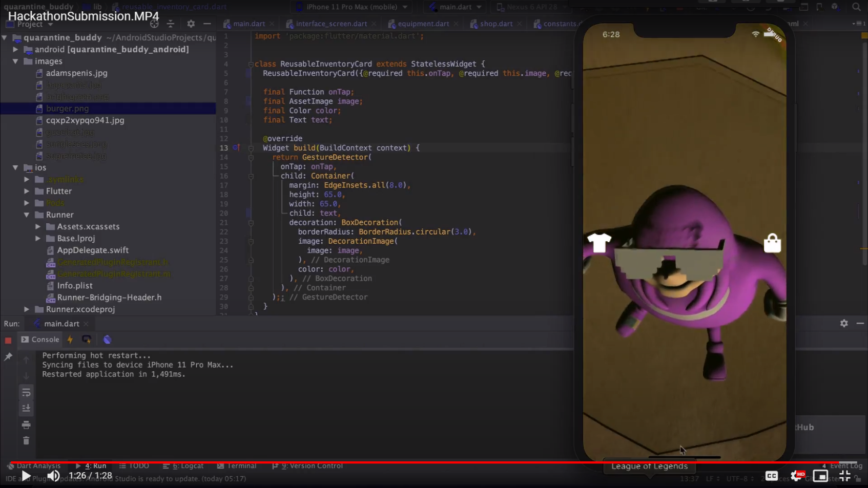The height and width of the screenshot is (488, 868).
Task: Move down the stack trace in the console
Action: (x=26, y=376)
